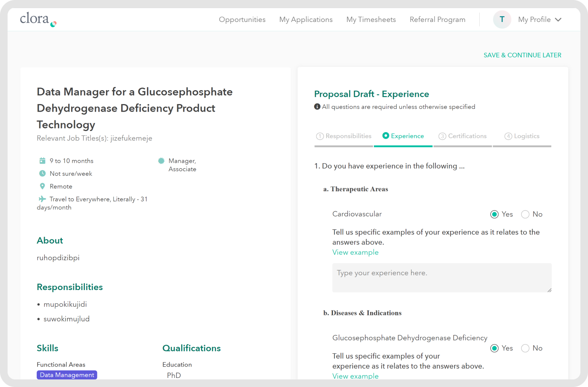Open View example under Diseases & Indications
588x387 pixels.
pos(355,376)
